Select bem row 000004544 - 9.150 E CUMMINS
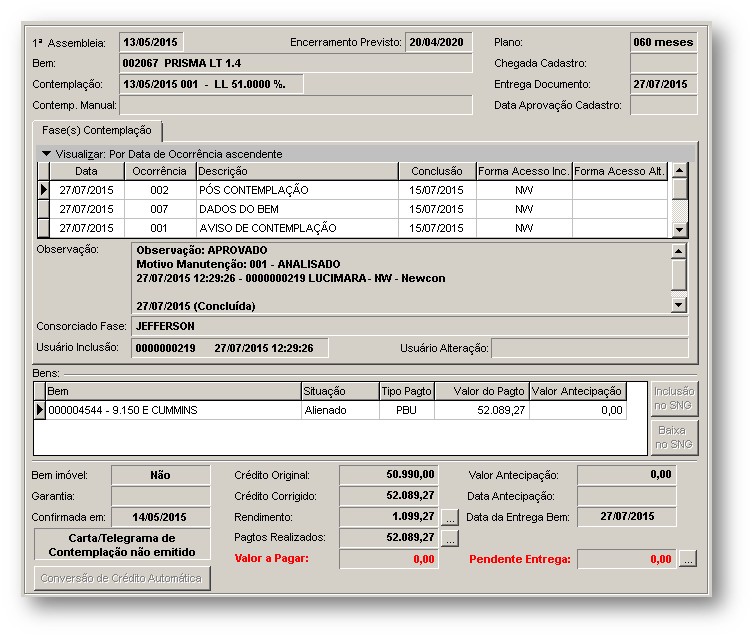The height and width of the screenshot is (639, 754). click(x=336, y=410)
